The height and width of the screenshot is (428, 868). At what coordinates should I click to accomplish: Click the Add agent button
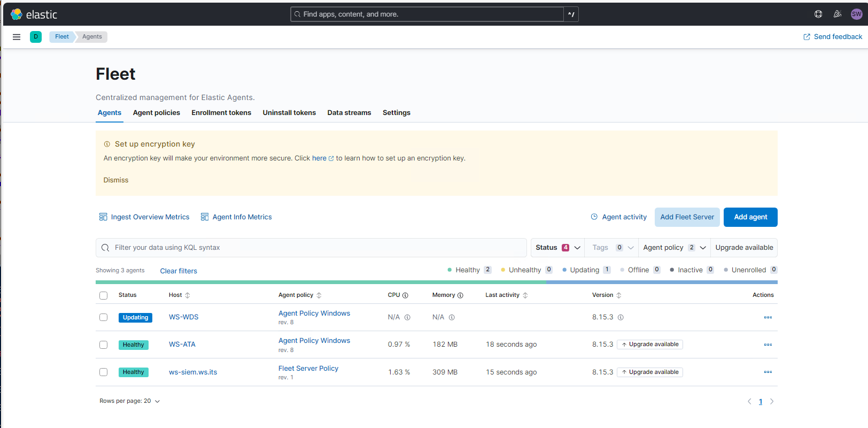[750, 217]
